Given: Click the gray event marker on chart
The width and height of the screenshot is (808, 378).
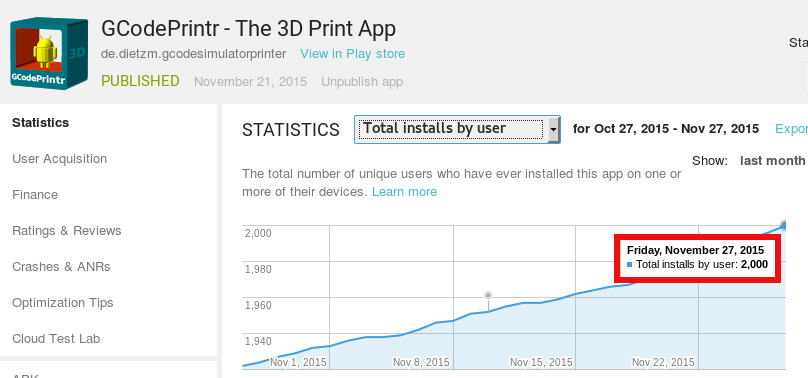Looking at the screenshot, I should tap(488, 295).
